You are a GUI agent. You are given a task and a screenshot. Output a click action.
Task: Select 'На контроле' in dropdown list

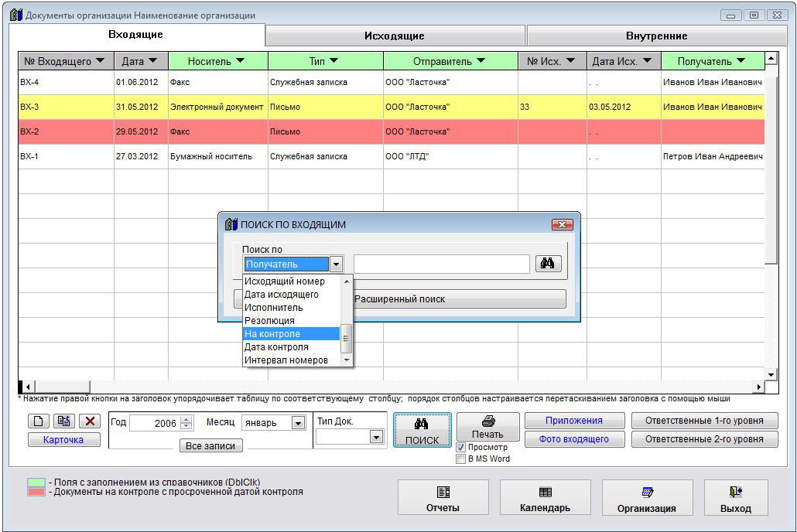(x=292, y=334)
